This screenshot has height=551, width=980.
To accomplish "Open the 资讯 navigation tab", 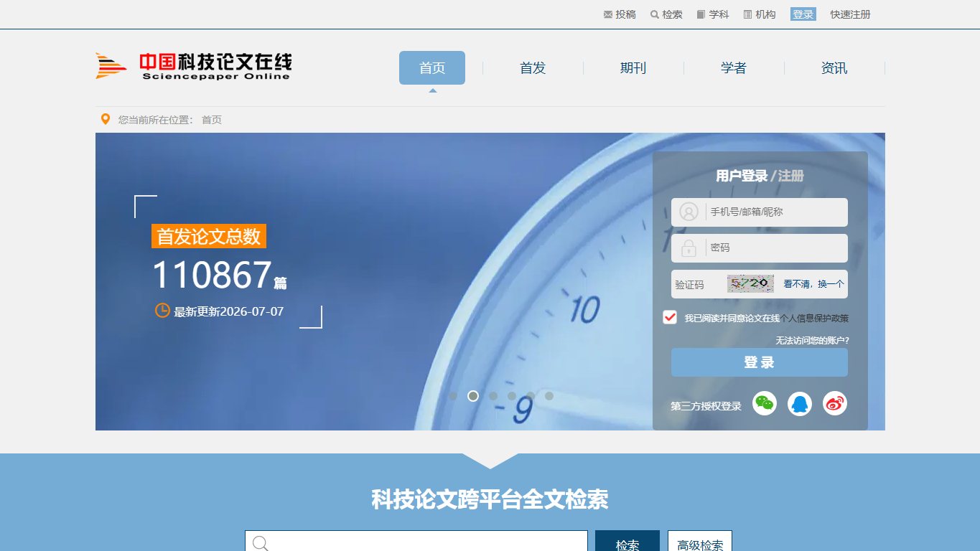I will [x=834, y=68].
